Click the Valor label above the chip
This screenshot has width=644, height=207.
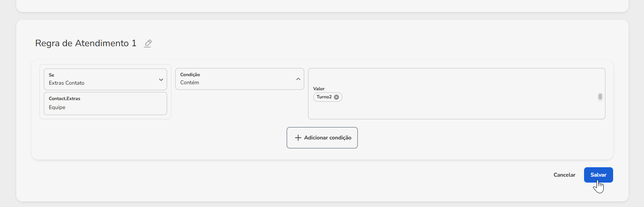click(319, 89)
